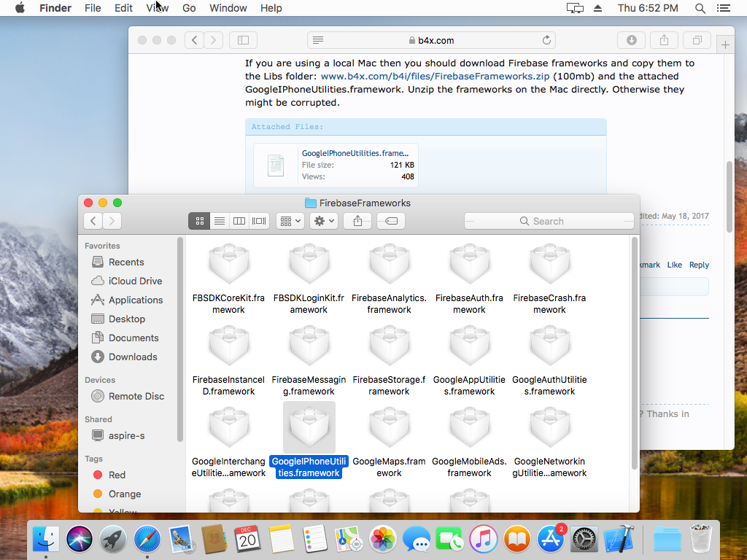Open Notification Center in menu bar
Screen dimensions: 747x560
[723, 8]
